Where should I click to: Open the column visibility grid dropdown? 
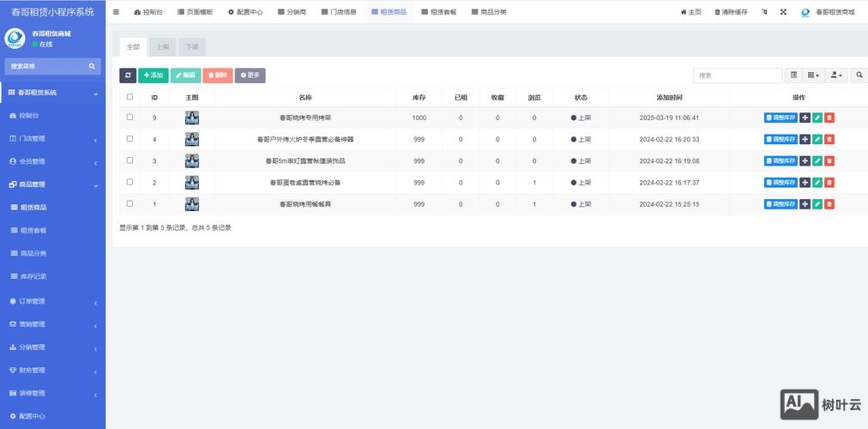(x=813, y=76)
